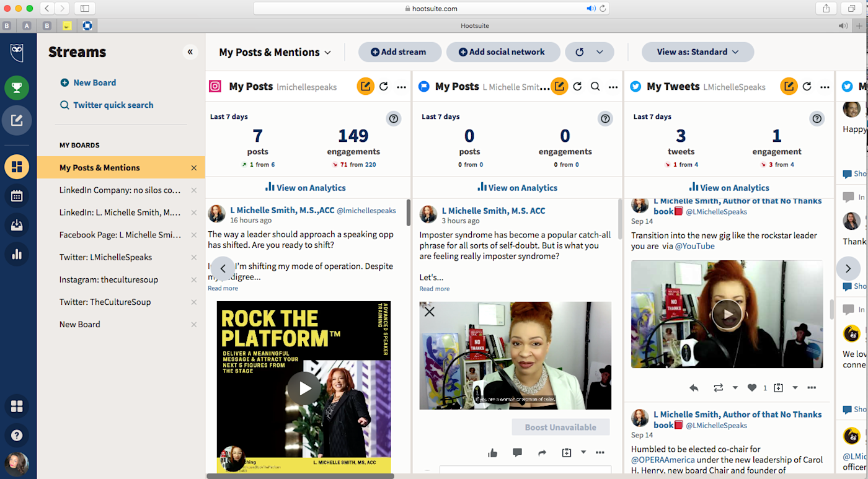Refresh the Facebook My Posts stream
This screenshot has width=868, height=479.
577,87
